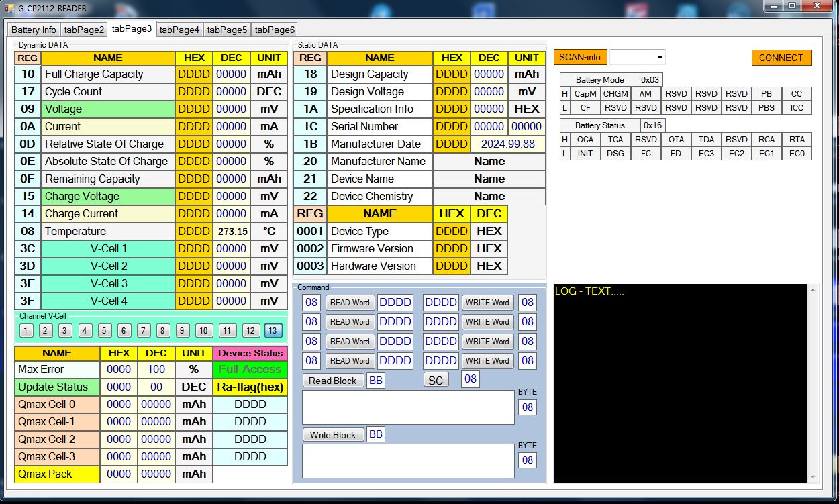The width and height of the screenshot is (839, 504).
Task: Click the SC button
Action: 436,381
